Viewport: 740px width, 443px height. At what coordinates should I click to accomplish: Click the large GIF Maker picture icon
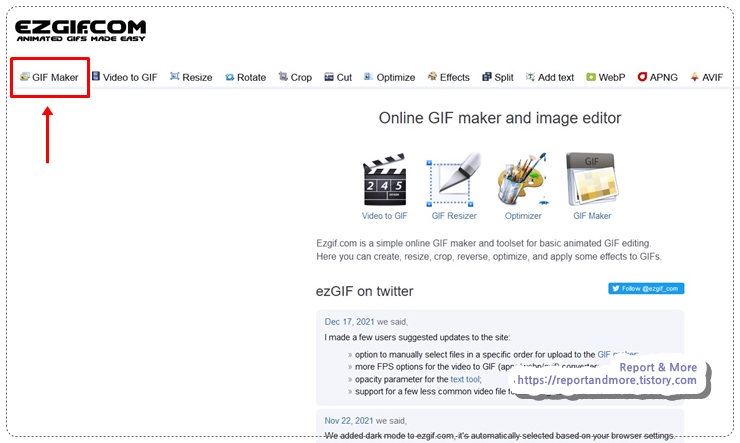592,180
